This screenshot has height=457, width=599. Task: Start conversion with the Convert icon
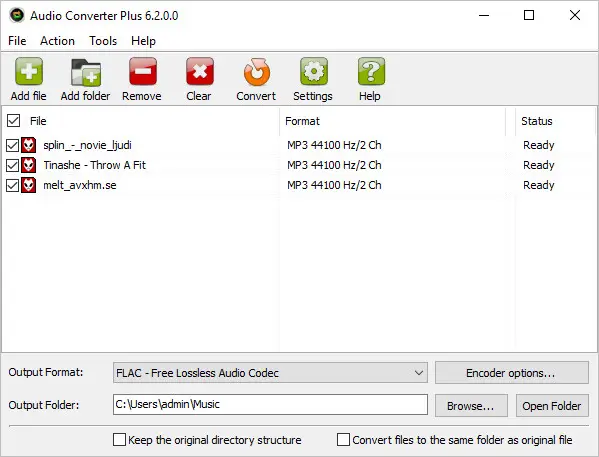coord(256,71)
